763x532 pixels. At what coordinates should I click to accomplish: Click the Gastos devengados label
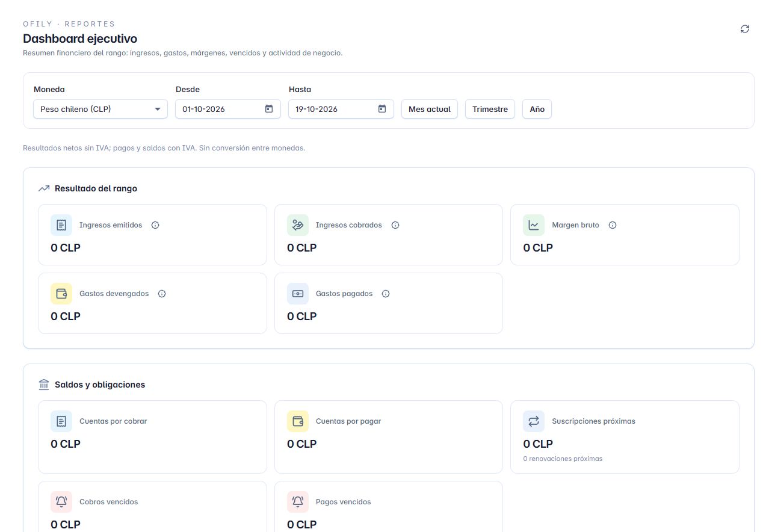(114, 294)
